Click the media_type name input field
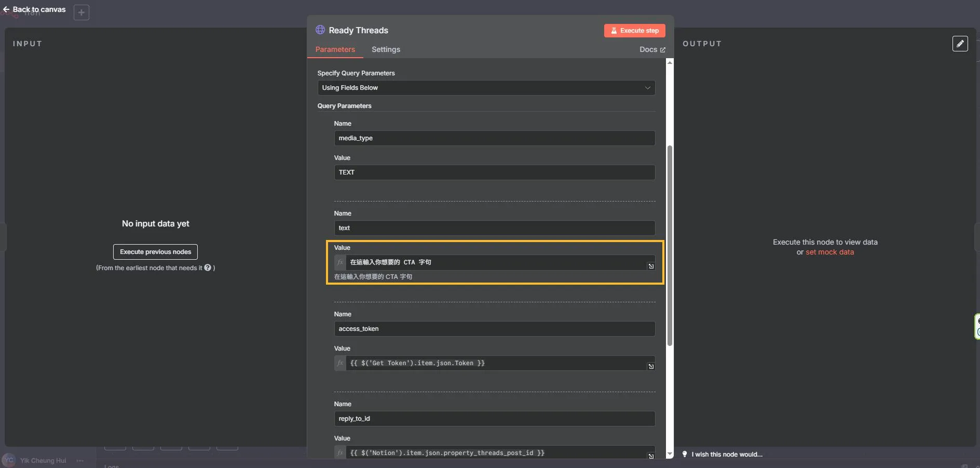The height and width of the screenshot is (468, 980). pyautogui.click(x=494, y=138)
